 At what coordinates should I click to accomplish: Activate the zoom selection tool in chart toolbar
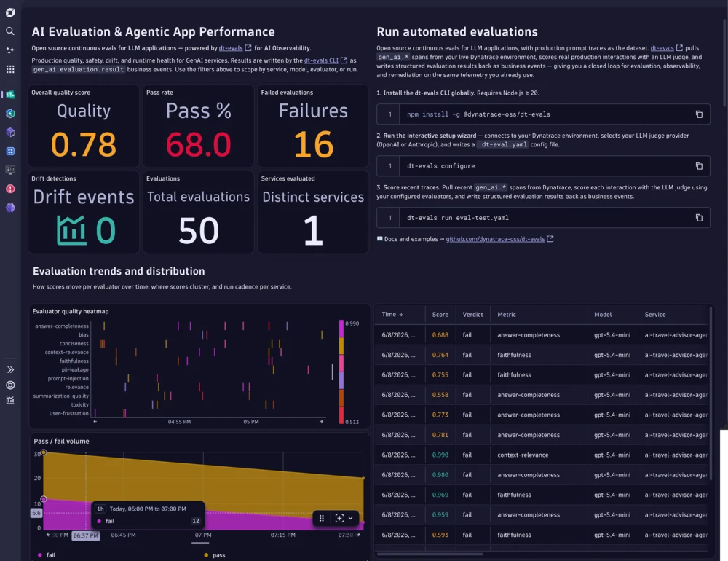(339, 518)
